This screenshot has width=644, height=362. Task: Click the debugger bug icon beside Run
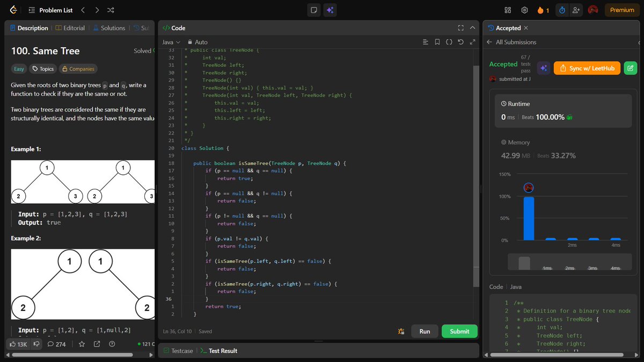click(x=401, y=331)
